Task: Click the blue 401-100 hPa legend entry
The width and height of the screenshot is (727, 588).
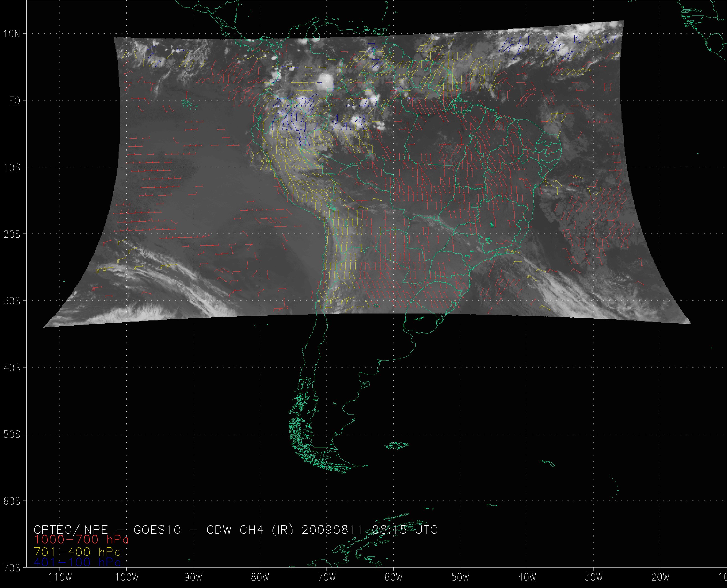Action: pos(77,563)
